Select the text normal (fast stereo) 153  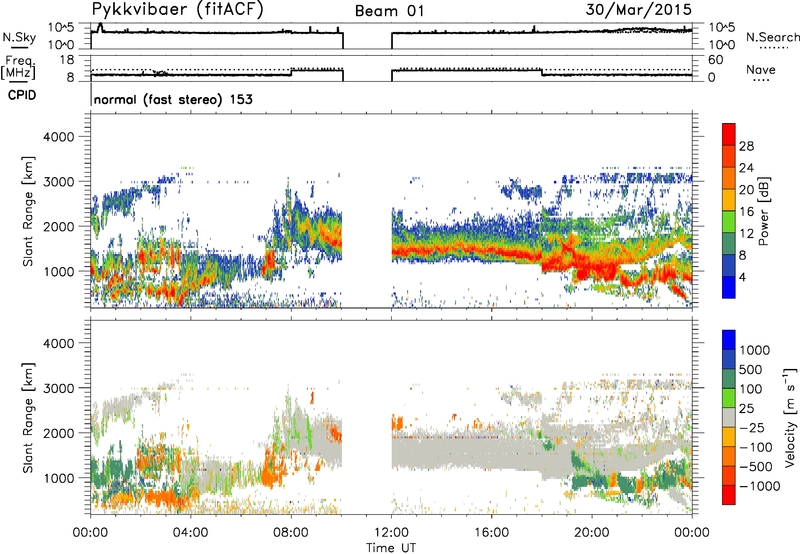point(173,99)
